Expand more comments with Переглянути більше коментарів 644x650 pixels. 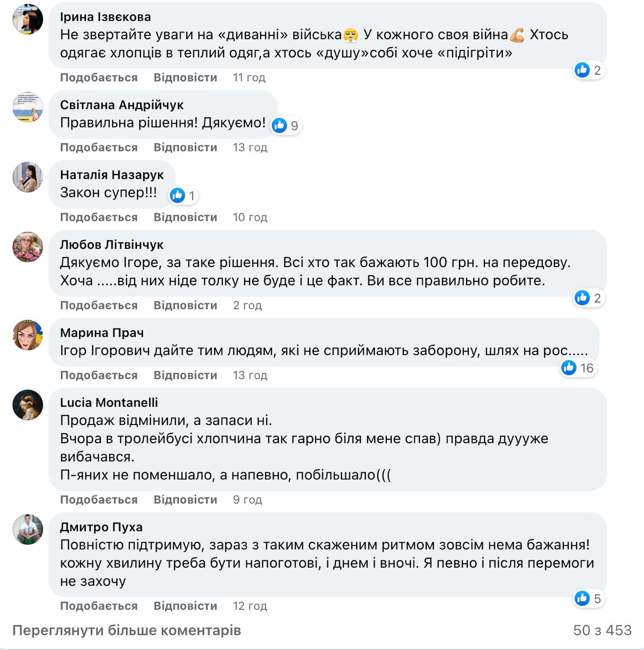(x=126, y=630)
